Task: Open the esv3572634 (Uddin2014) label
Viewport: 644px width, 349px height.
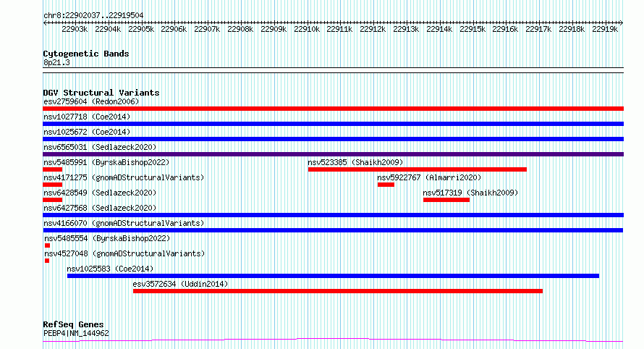Action: (180, 284)
